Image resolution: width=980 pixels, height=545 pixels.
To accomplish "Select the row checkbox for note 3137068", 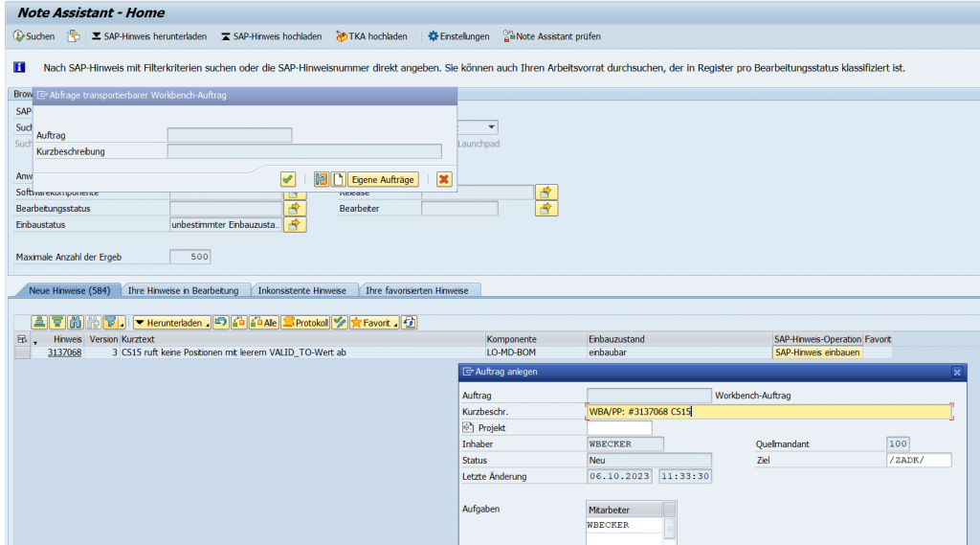I will (x=21, y=352).
